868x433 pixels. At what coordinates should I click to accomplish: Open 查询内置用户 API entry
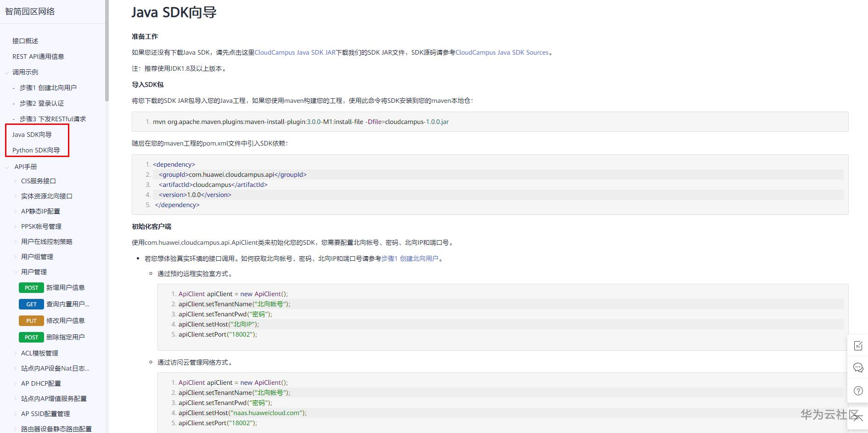click(x=68, y=304)
